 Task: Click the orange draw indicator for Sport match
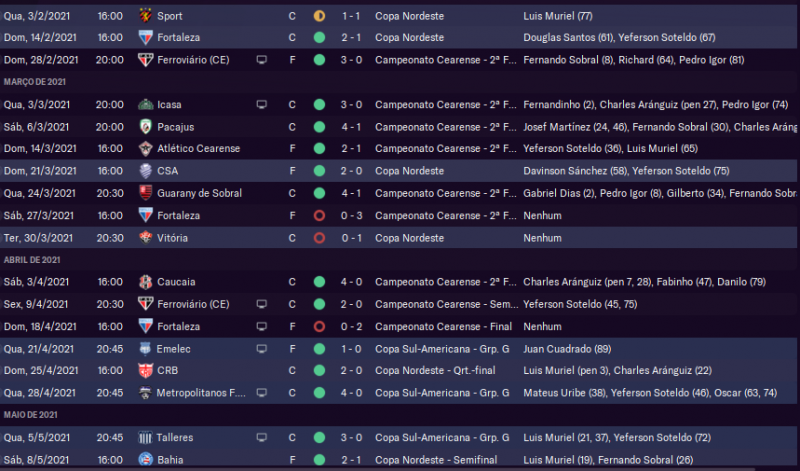pos(319,16)
